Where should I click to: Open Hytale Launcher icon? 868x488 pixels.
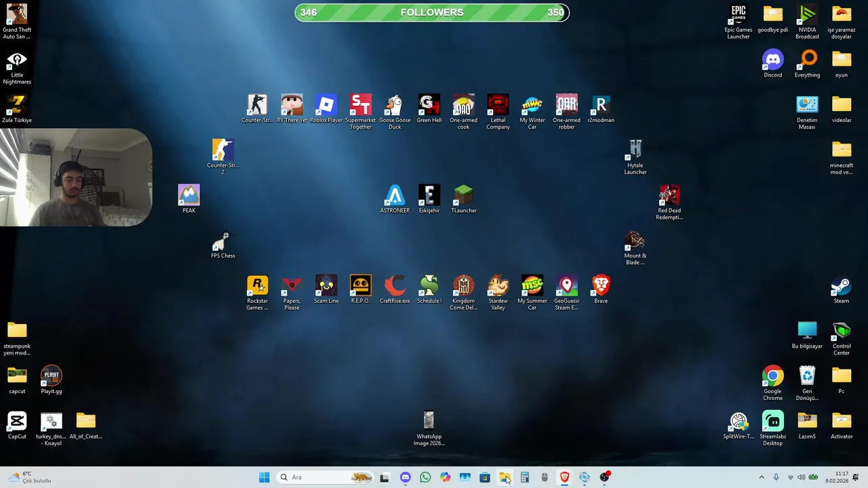(x=635, y=157)
